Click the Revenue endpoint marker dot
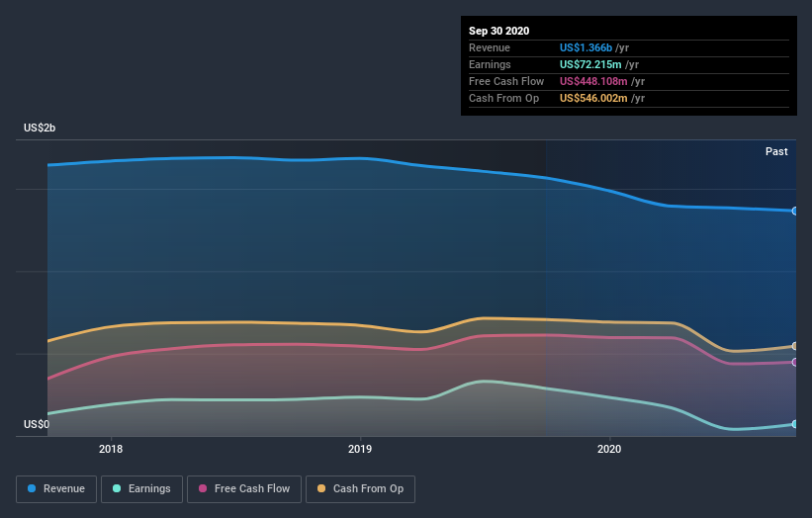812x518 pixels. (794, 212)
